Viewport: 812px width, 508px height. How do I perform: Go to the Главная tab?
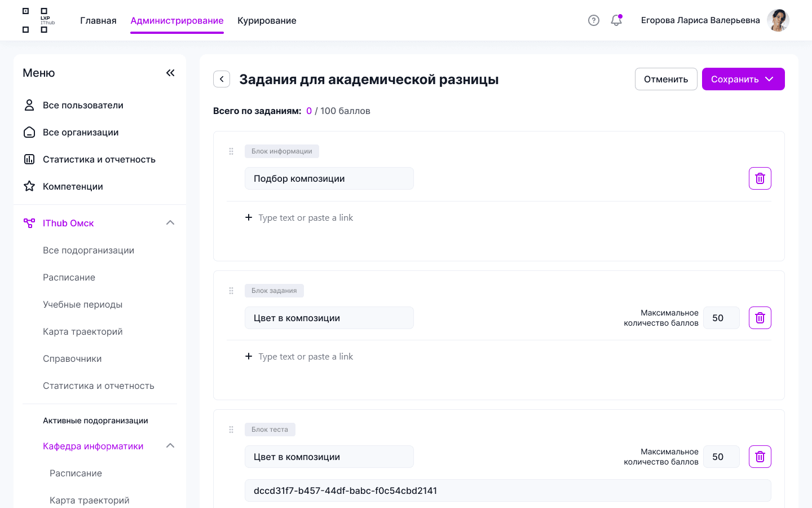click(98, 20)
